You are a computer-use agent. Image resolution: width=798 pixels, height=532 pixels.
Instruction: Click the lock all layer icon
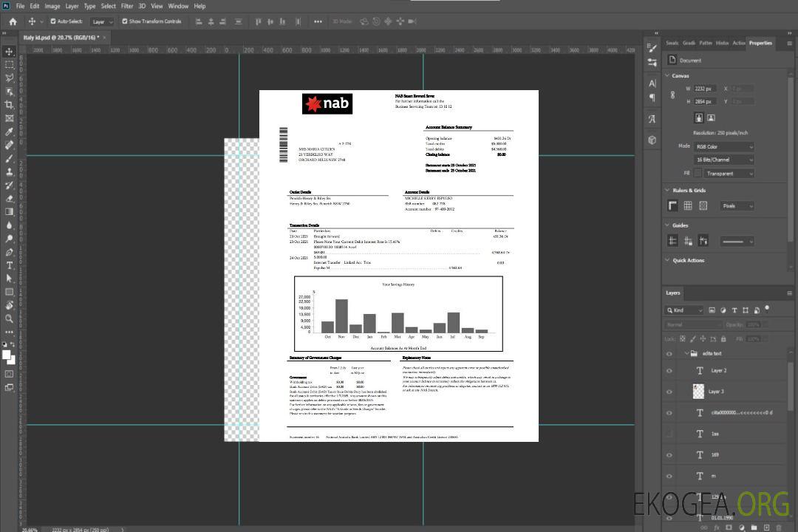pos(723,338)
